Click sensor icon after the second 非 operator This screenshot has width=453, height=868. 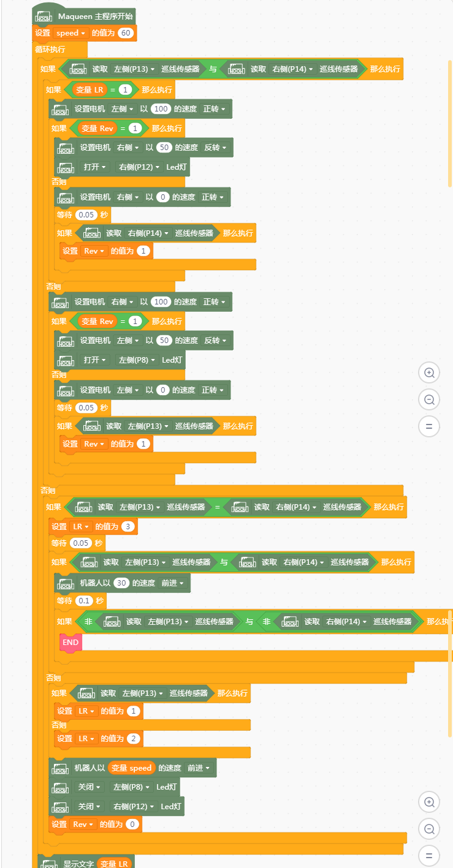(290, 622)
